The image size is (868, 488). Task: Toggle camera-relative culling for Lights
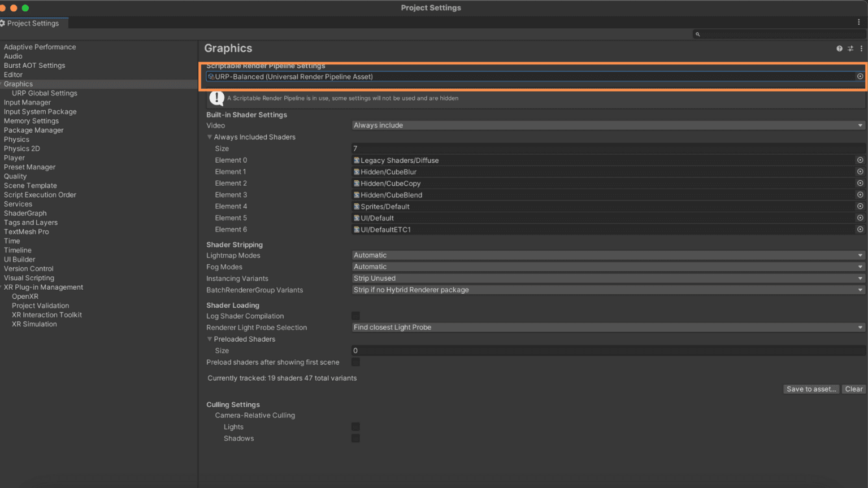coord(355,426)
